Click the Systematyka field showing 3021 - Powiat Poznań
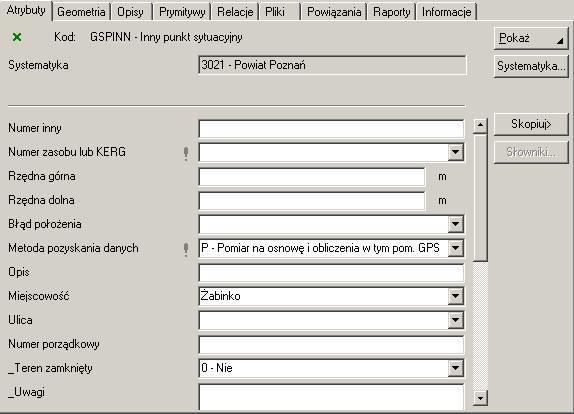Screen dimensions: 574x414 (x=332, y=65)
